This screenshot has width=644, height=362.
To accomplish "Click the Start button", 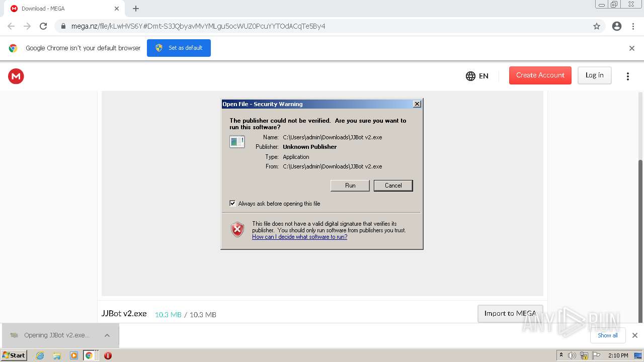I will coord(14,355).
